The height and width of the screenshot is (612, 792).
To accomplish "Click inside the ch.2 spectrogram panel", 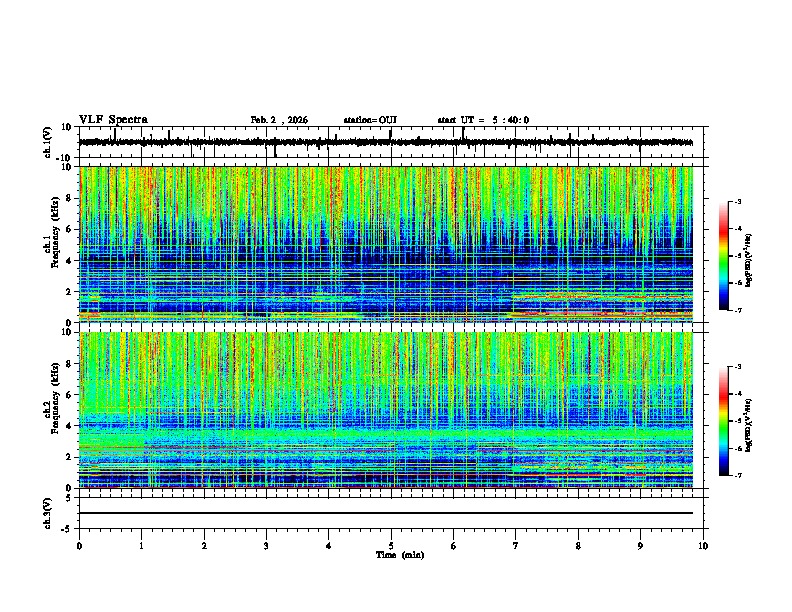I will 386,410.
